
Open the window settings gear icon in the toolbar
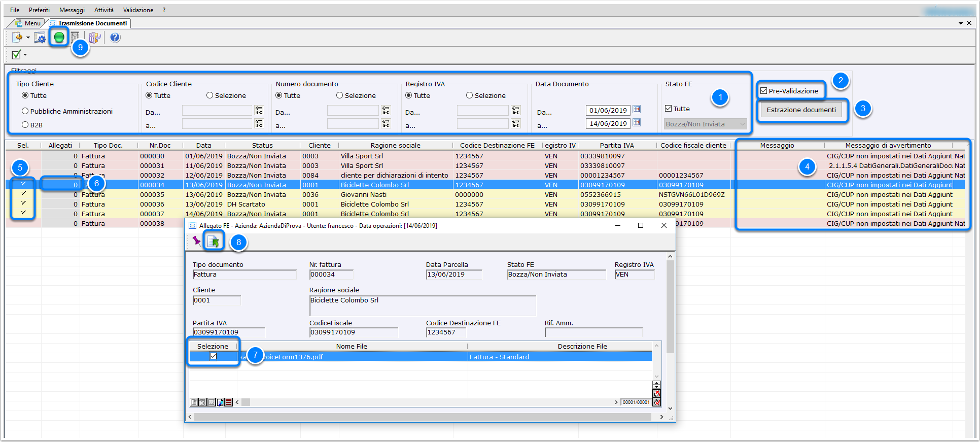click(x=40, y=38)
